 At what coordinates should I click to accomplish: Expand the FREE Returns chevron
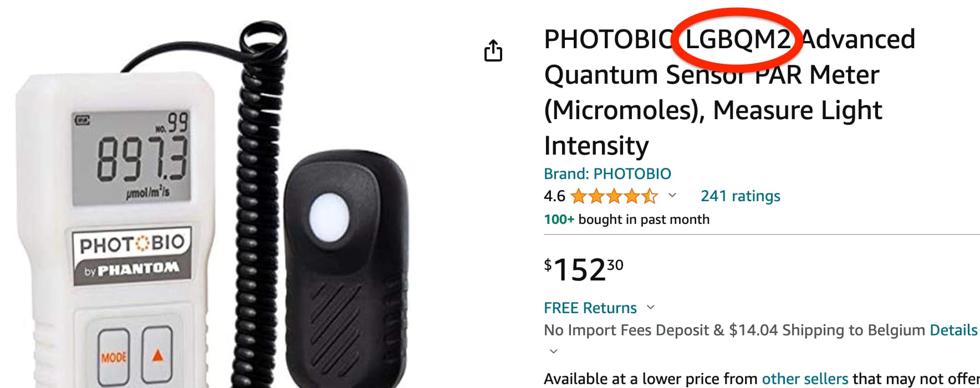pyautogui.click(x=651, y=307)
